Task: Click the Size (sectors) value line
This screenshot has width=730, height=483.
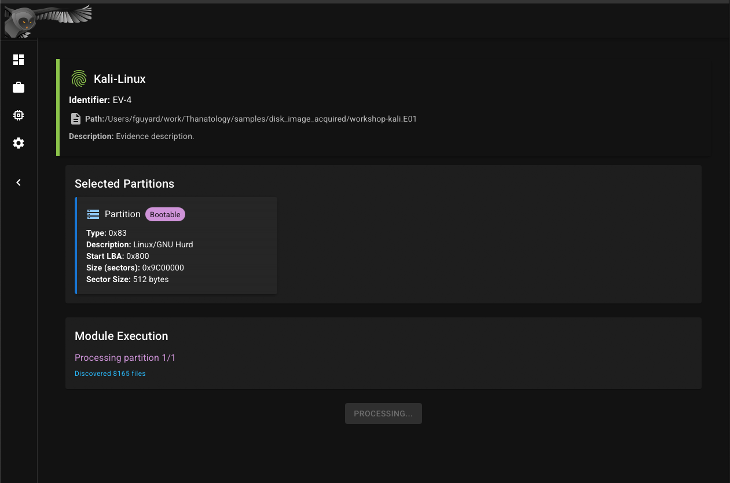Action: tap(135, 268)
